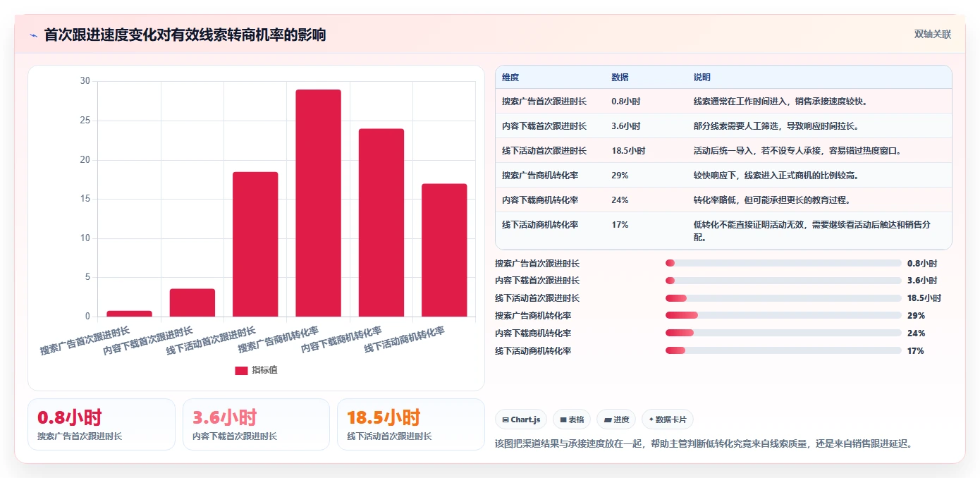Click note 部分线索需要人工筛选，导致响应时间拉长

pos(776,126)
